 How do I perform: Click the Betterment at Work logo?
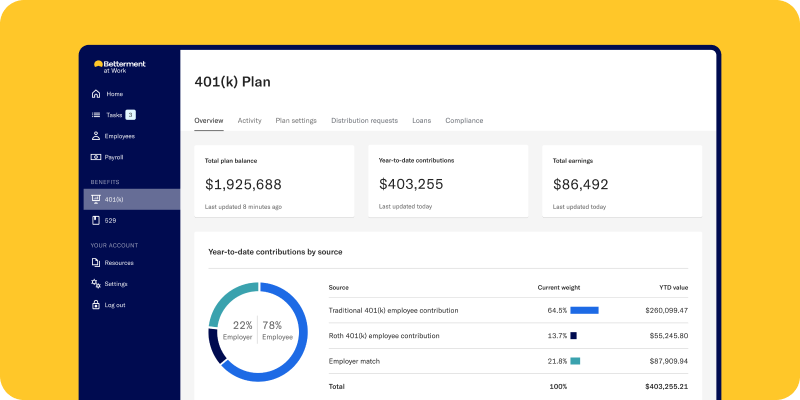(x=119, y=66)
